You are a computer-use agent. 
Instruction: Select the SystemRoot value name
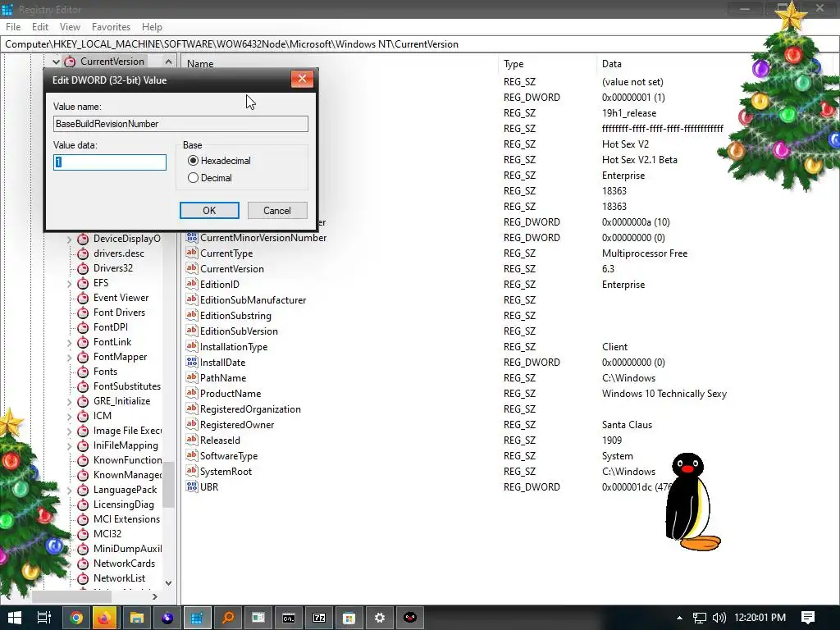click(226, 472)
